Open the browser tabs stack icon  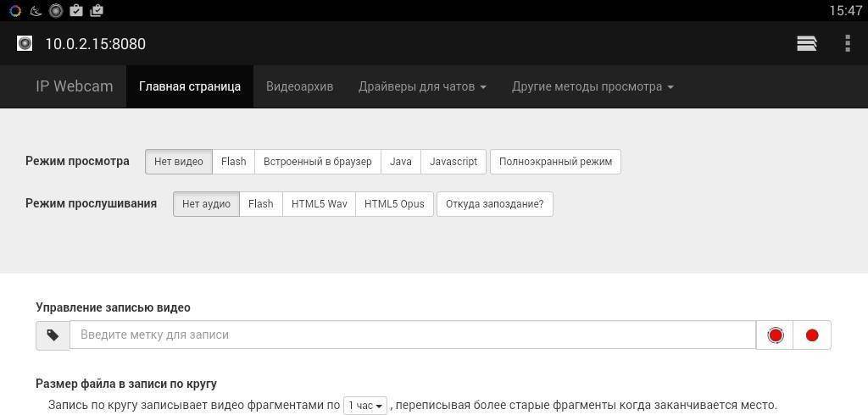(x=806, y=44)
